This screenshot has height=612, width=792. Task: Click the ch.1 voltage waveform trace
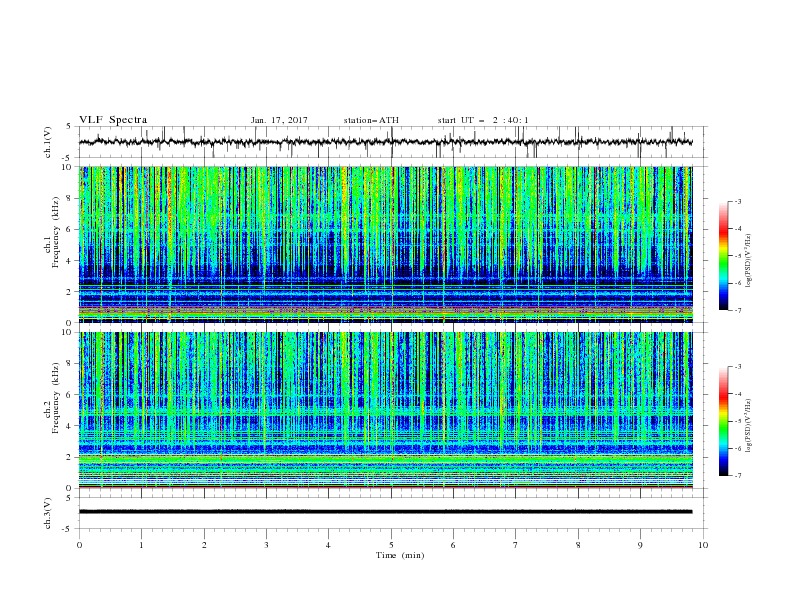[x=386, y=142]
